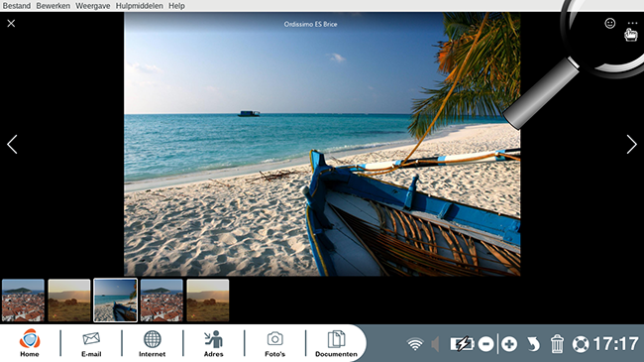The width and height of the screenshot is (644, 362).
Task: Open the Hulpmiddelen menu
Action: (x=140, y=6)
